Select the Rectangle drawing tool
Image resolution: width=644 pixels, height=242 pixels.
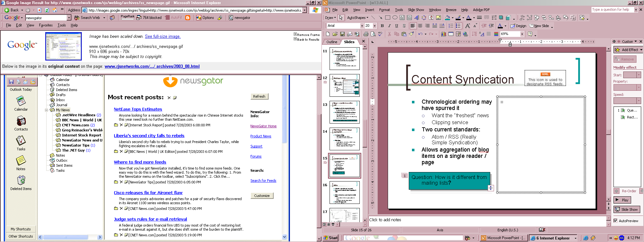coord(387,18)
